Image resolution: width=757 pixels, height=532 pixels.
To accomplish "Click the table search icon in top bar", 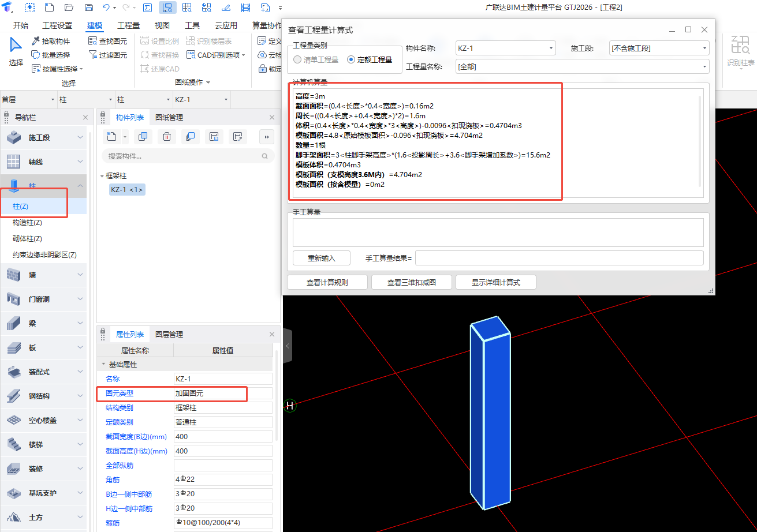I will pyautogui.click(x=187, y=8).
